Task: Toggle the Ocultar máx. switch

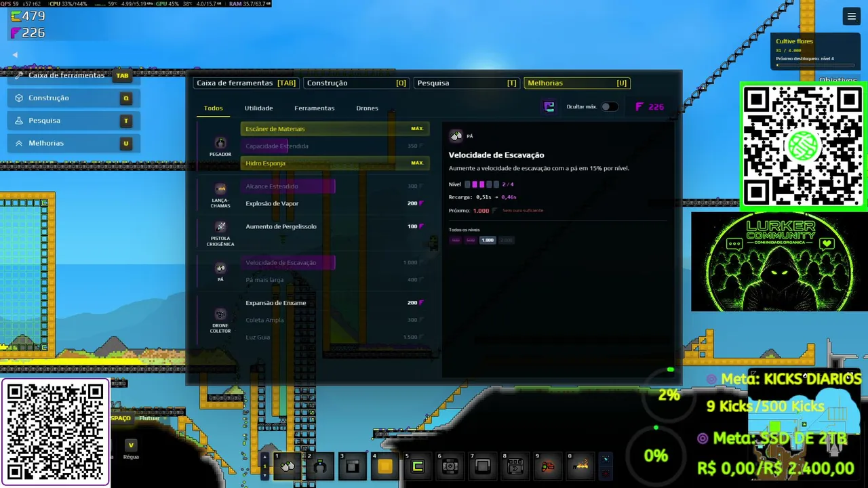Action: 610,106
